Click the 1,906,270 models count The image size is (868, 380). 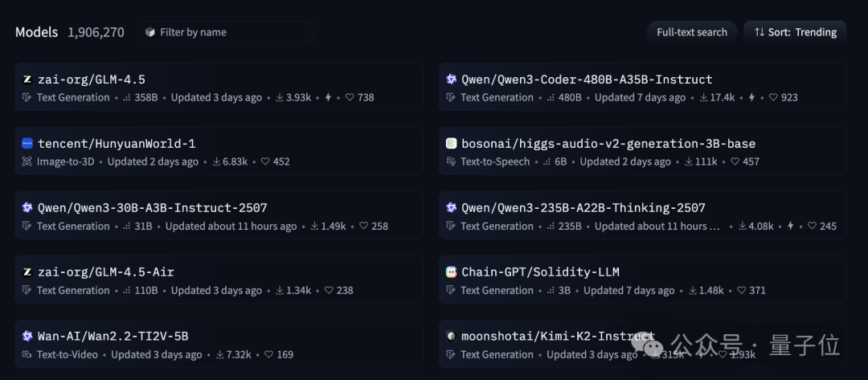pyautogui.click(x=96, y=32)
